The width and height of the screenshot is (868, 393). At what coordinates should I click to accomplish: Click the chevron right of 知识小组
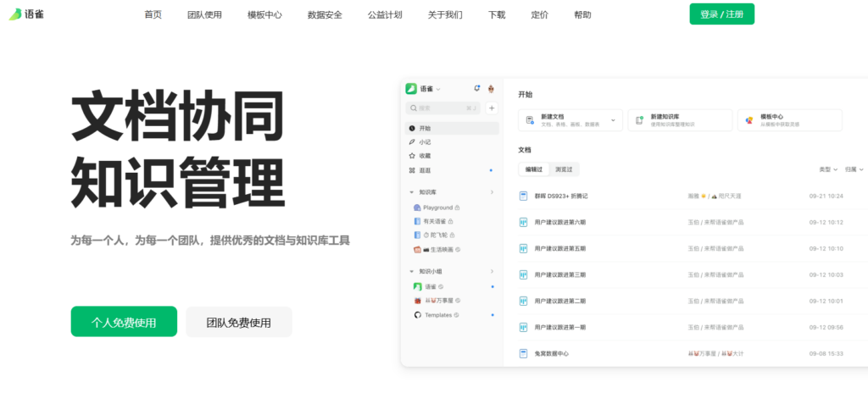click(x=492, y=271)
